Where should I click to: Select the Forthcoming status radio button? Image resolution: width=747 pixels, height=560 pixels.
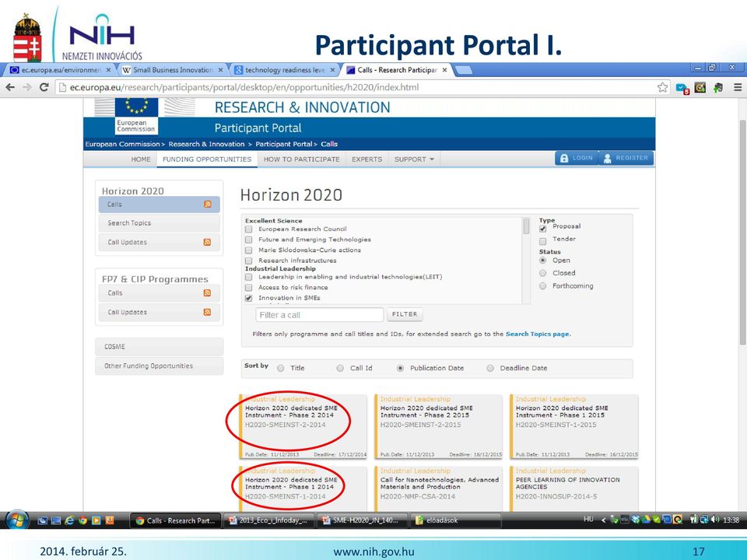[x=542, y=285]
